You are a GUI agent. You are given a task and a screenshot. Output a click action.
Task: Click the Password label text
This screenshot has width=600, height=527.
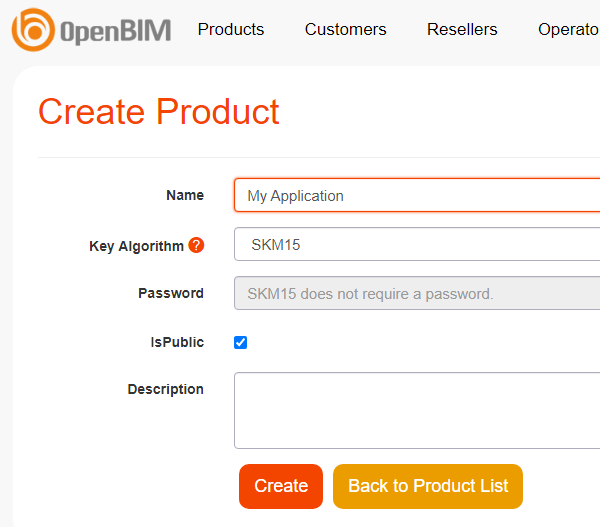pos(171,294)
